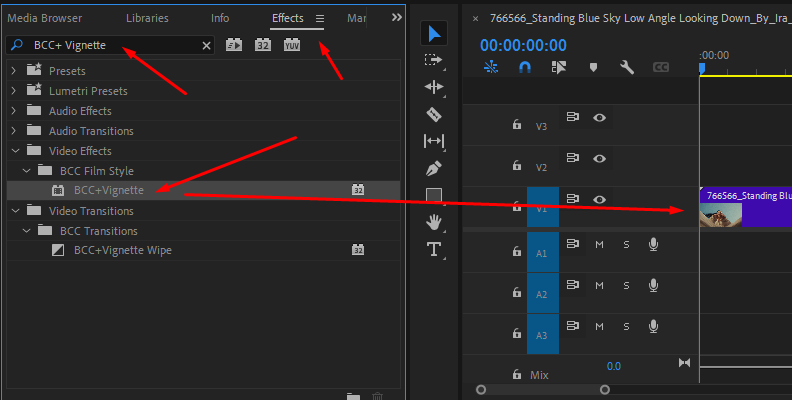This screenshot has width=792, height=400.
Task: Switch to Effects tab
Action: pos(287,18)
